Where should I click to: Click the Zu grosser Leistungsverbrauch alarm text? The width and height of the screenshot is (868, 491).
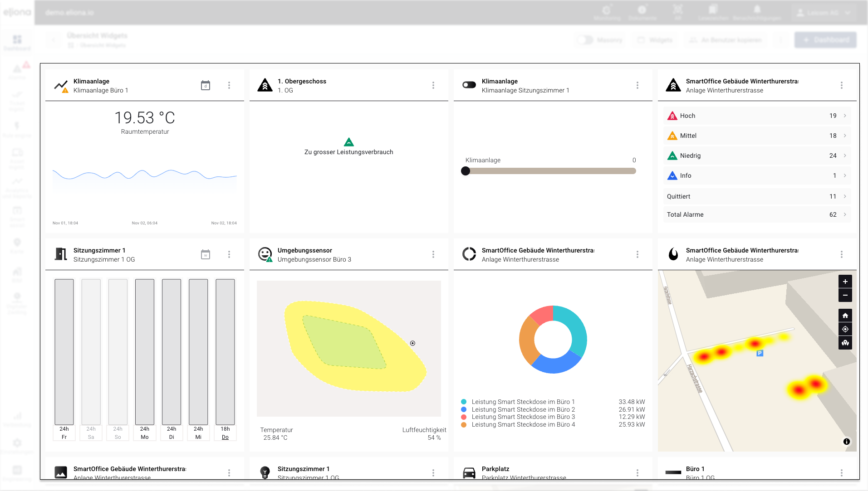[x=349, y=152]
